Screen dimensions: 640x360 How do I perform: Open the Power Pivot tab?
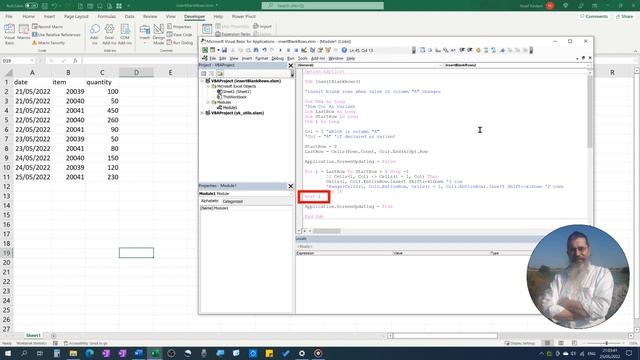[243, 16]
